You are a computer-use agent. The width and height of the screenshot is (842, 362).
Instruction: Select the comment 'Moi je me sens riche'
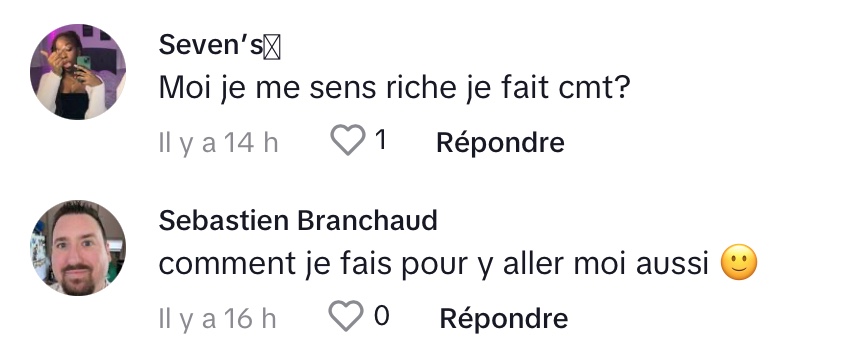394,89
